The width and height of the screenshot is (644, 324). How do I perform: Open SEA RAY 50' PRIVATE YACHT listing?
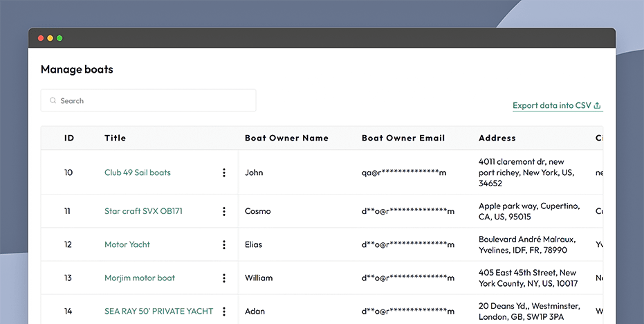pos(159,312)
